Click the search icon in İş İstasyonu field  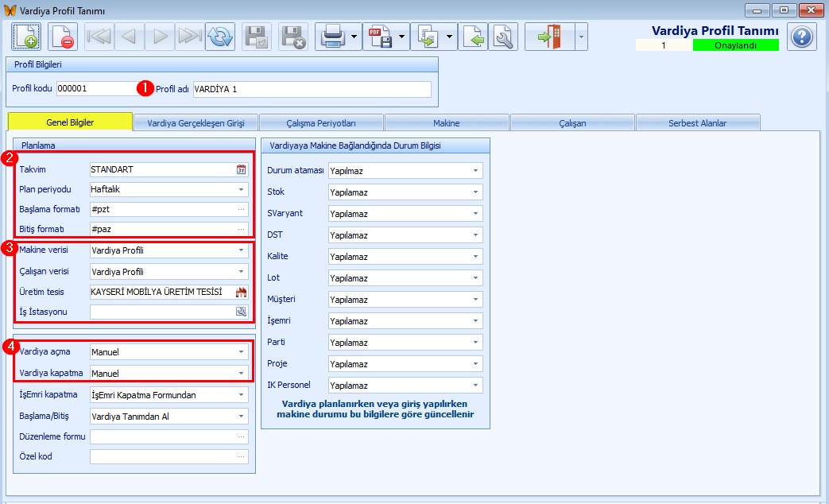(241, 312)
